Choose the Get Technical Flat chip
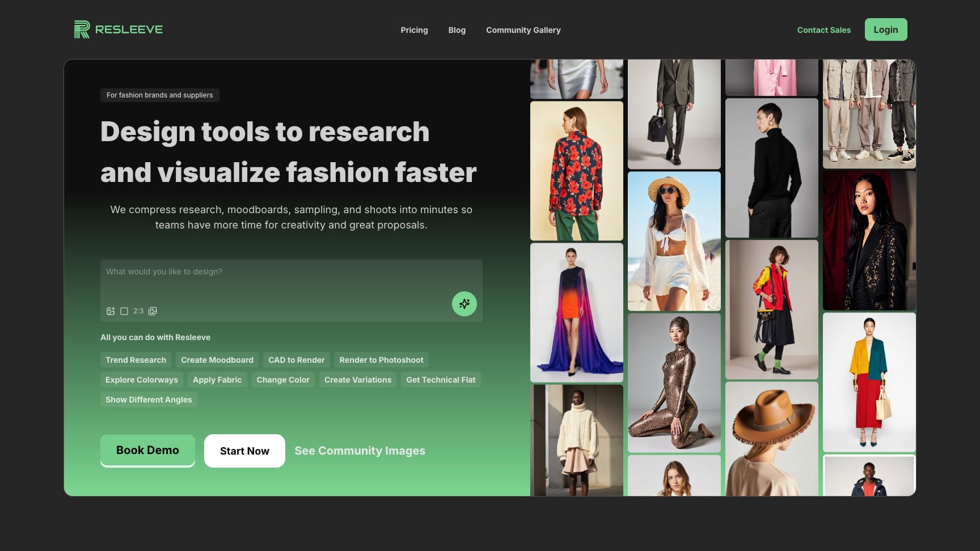This screenshot has width=980, height=551. 441,380
